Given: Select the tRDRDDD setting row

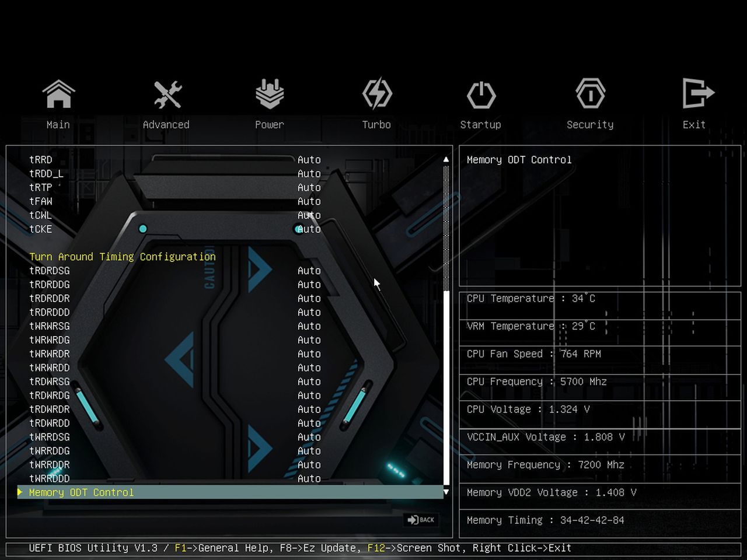Looking at the screenshot, I should tap(231, 313).
